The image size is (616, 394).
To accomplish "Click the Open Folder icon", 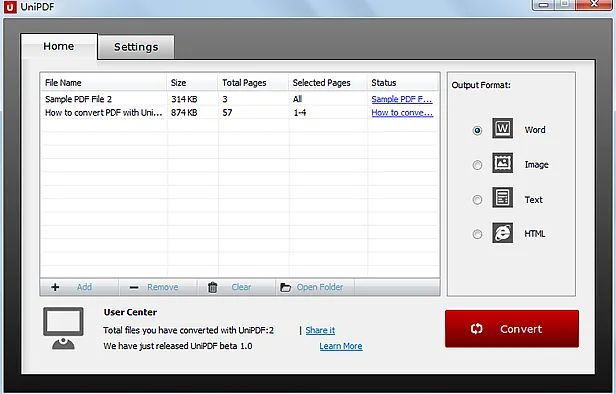I will click(x=285, y=288).
